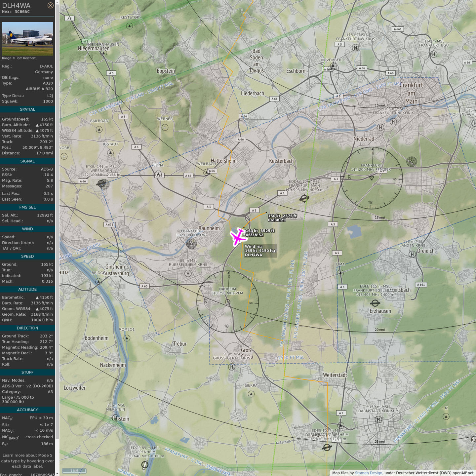Image resolution: width=476 pixels, height=476 pixels.
Task: Click the Wiesbaden ETOU airfield symbol
Action: [x=103, y=184]
